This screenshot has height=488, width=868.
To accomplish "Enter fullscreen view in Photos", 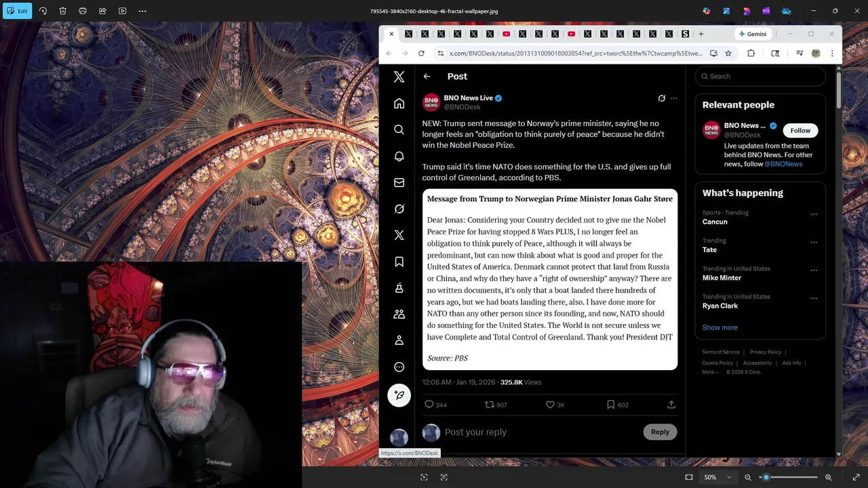I will (x=856, y=477).
